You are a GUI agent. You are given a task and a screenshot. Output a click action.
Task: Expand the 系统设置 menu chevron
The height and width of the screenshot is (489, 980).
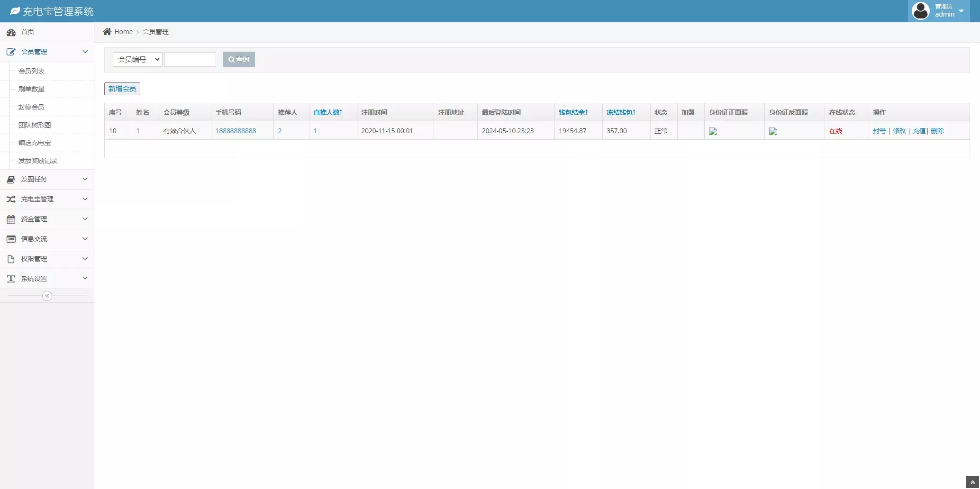pos(85,279)
